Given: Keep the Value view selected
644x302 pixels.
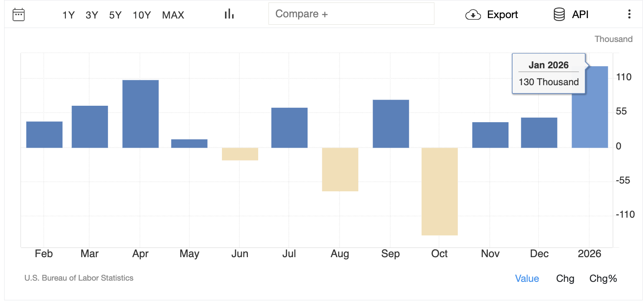Looking at the screenshot, I should [527, 279].
